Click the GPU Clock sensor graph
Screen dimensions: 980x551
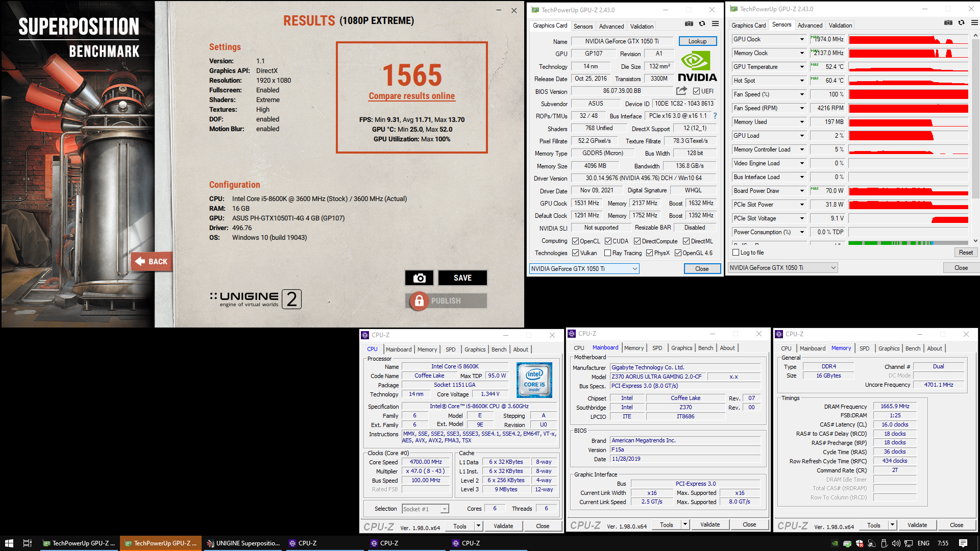click(x=908, y=39)
